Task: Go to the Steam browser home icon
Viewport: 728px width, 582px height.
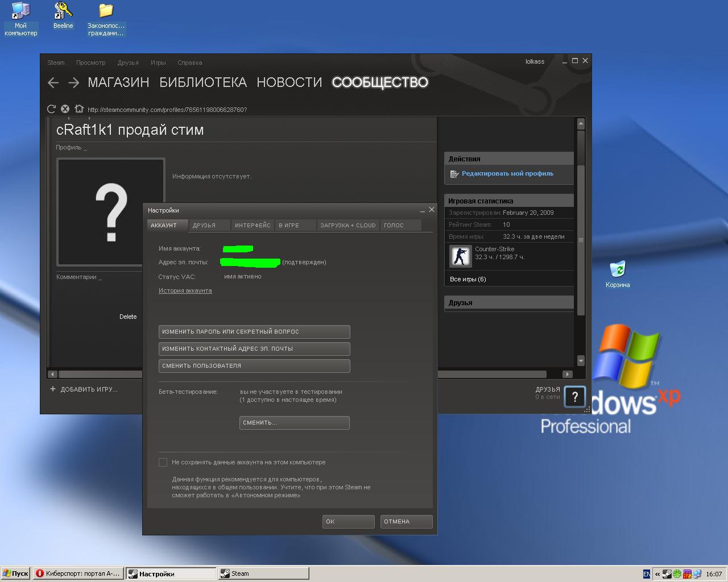Action: tap(79, 109)
